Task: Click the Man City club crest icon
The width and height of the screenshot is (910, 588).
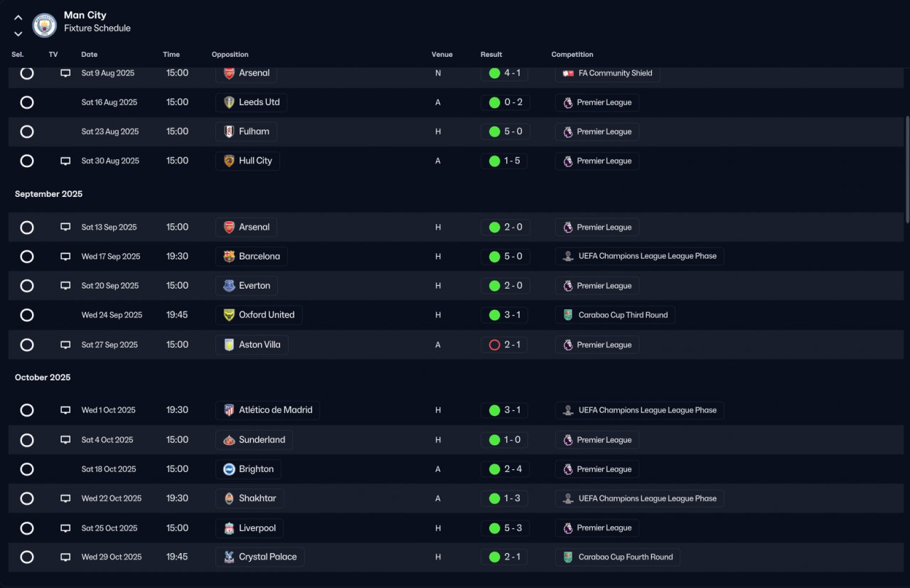Action: click(x=45, y=26)
